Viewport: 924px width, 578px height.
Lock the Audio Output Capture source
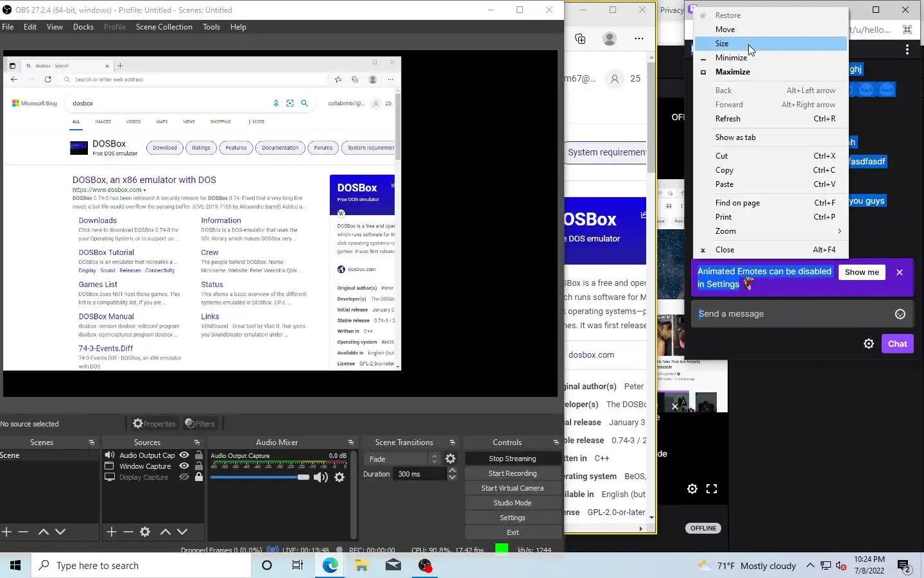(x=199, y=455)
